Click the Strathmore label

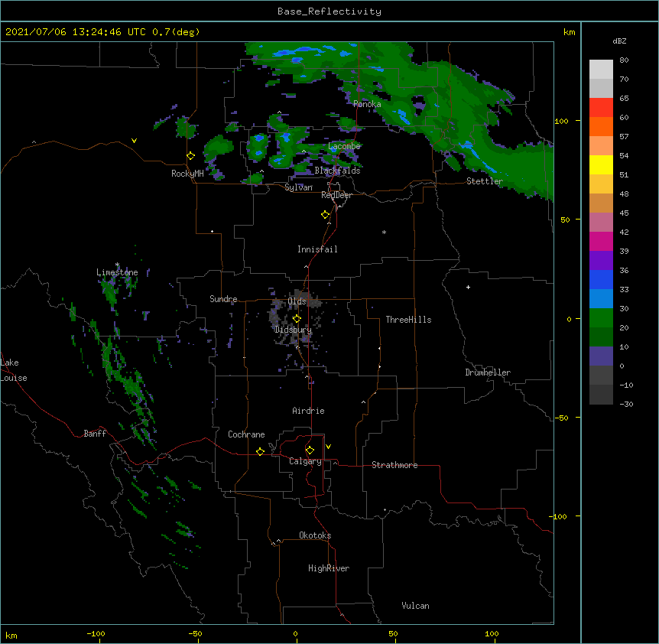394,465
